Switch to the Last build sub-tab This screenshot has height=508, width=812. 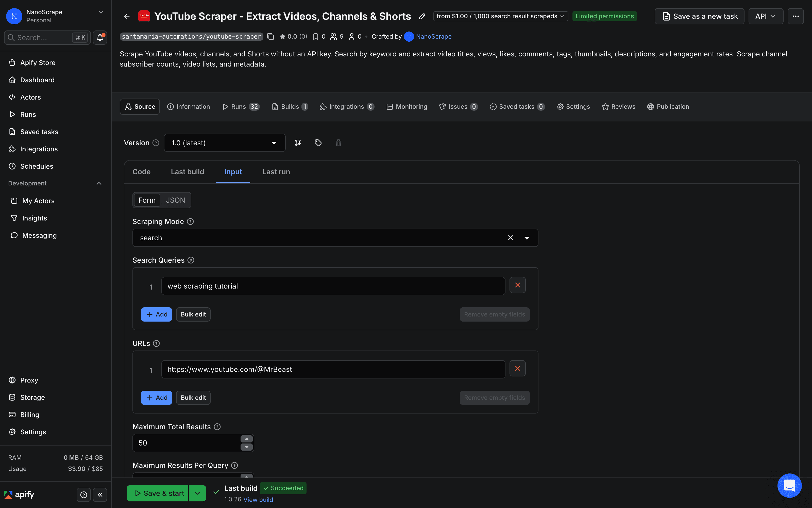(188, 172)
